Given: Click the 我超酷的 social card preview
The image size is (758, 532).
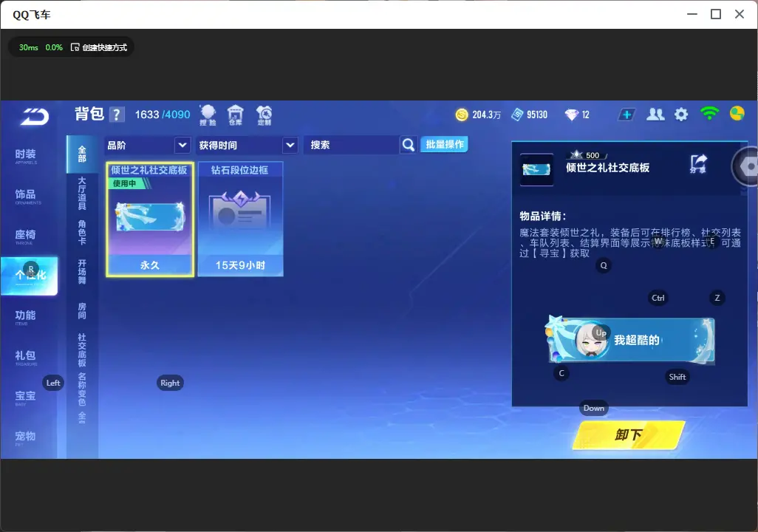Looking at the screenshot, I should click(630, 340).
